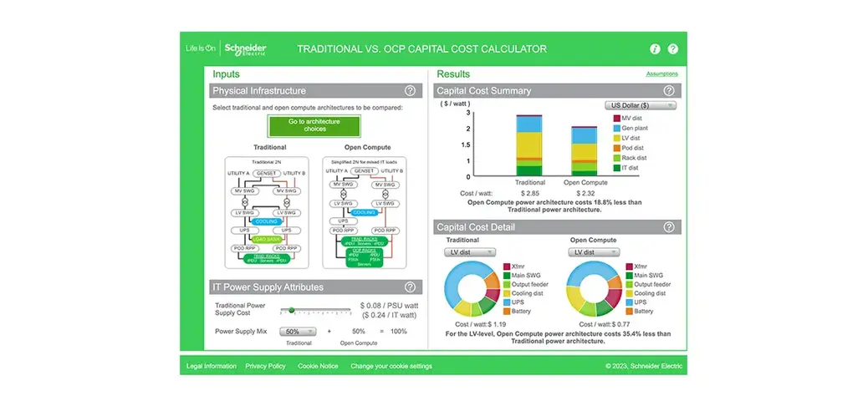Click the Schneider Electric logo
Viewport: 868px width, 406px height.
point(245,48)
